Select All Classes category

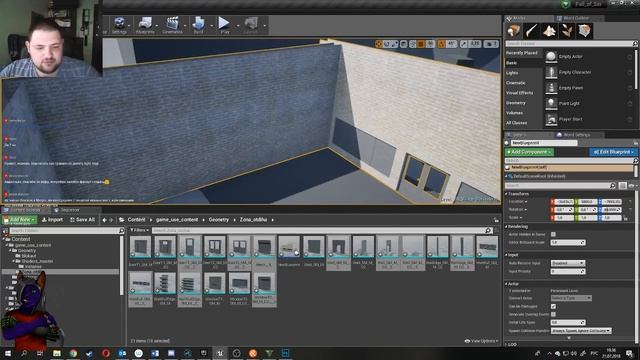(x=516, y=123)
